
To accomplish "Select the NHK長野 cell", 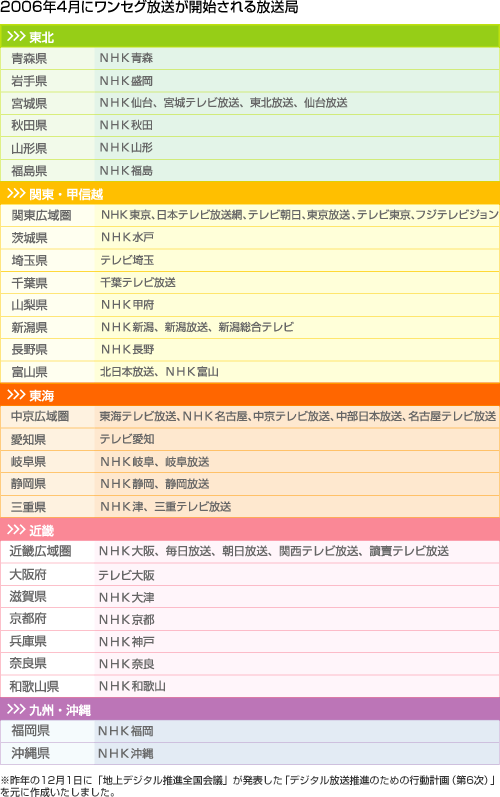I will point(297,350).
